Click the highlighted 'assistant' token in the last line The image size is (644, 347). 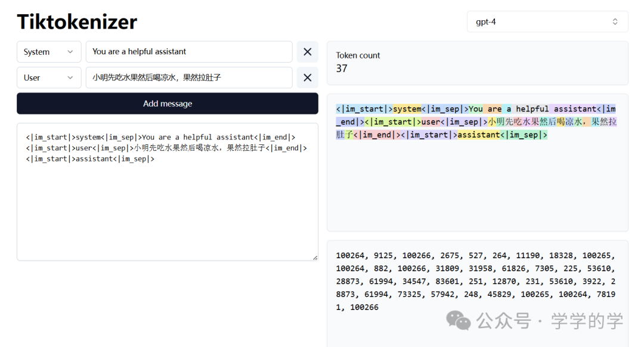click(x=478, y=135)
